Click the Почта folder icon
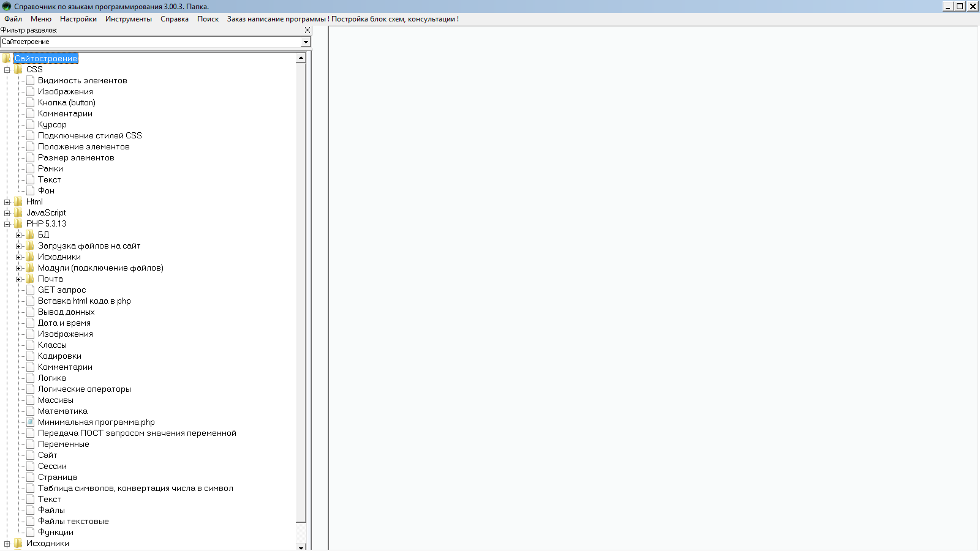Image resolution: width=980 pixels, height=551 pixels. pyautogui.click(x=30, y=279)
